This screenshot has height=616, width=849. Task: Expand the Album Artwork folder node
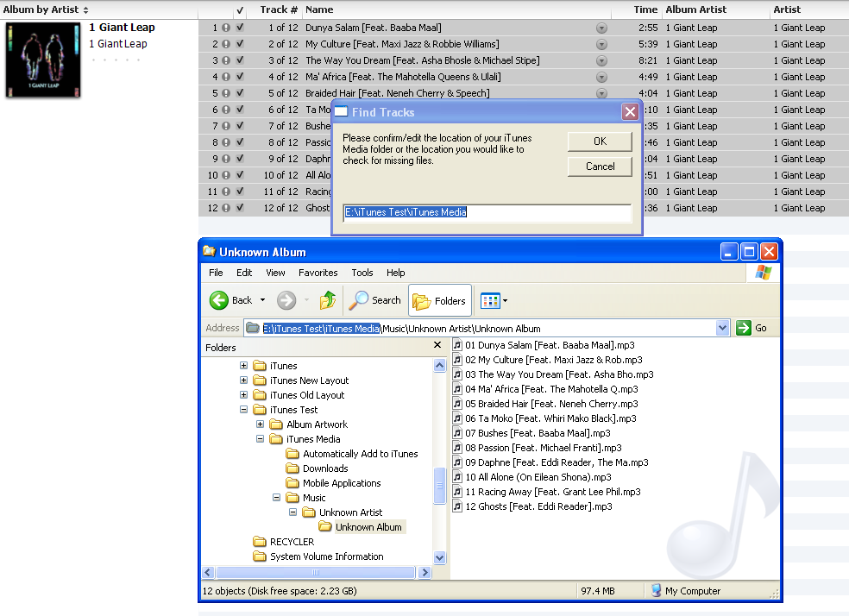coord(260,424)
